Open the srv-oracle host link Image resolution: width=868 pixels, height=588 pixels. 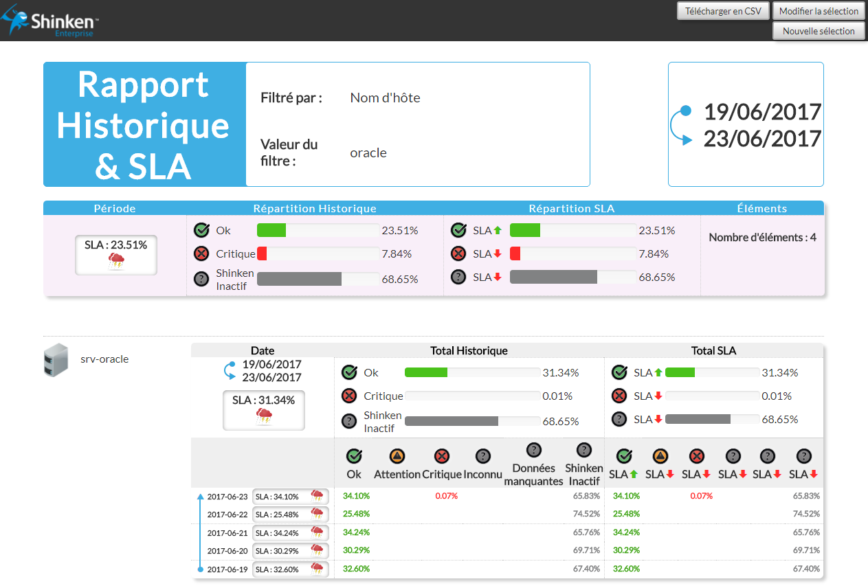click(x=104, y=359)
